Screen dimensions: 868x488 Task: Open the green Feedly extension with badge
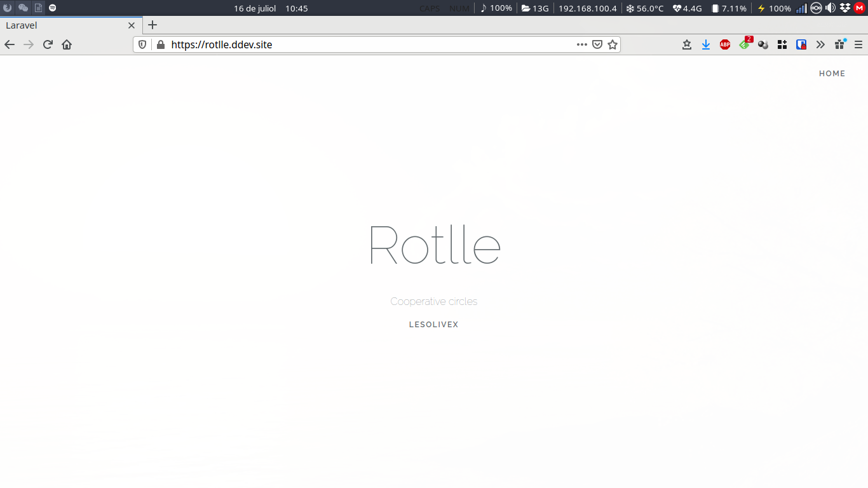tap(745, 44)
